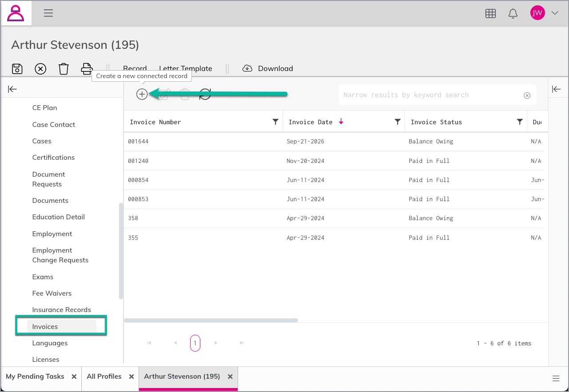Close the My Pending Tasks tab
Screen dimensions: 569x392
pos(74,376)
